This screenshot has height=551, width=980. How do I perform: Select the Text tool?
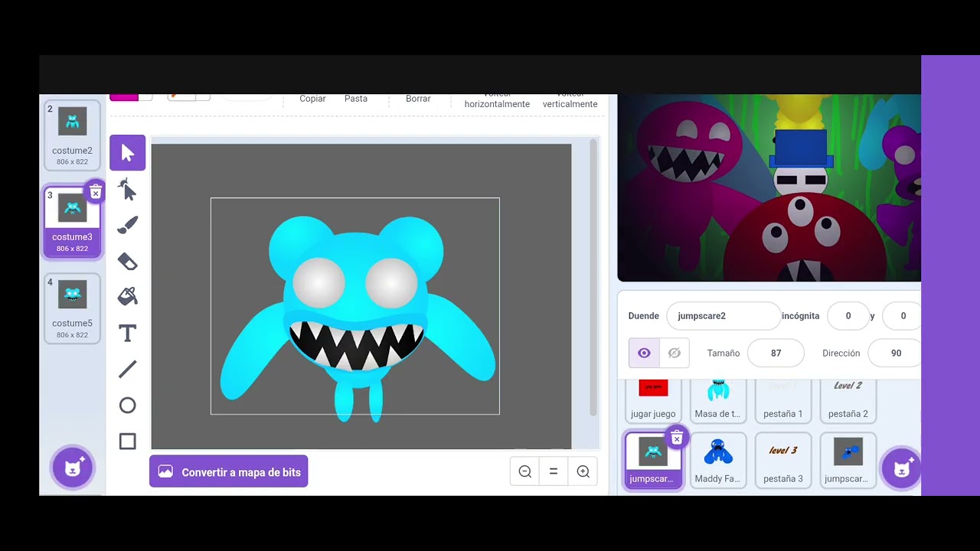[127, 333]
